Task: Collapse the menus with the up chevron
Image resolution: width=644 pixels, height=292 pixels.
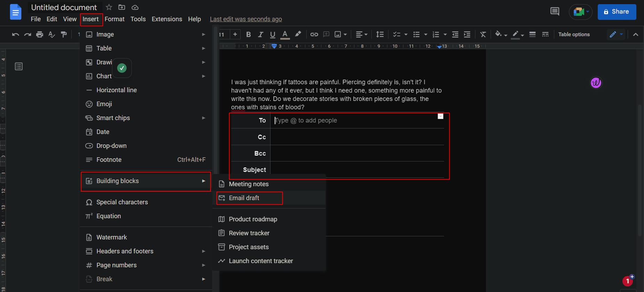Action: [636, 34]
